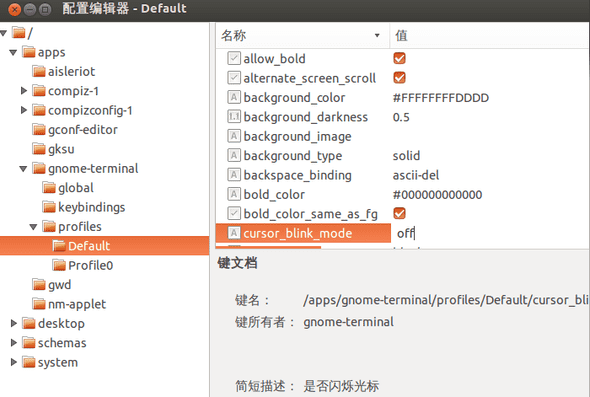590x397 pixels.
Task: Toggle the allow_bold value checkbox
Action: coord(399,58)
